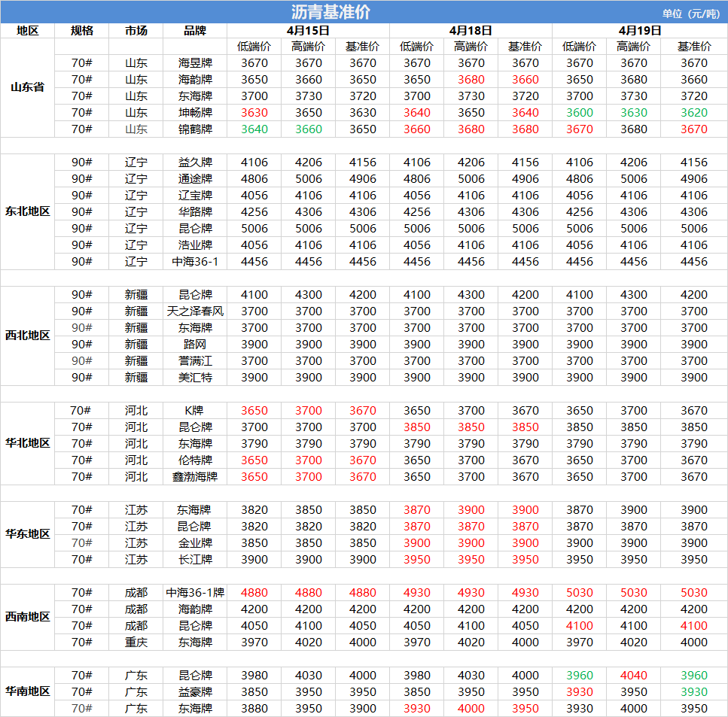Click the 西北地区 region label
728x717 pixels.
click(x=27, y=336)
